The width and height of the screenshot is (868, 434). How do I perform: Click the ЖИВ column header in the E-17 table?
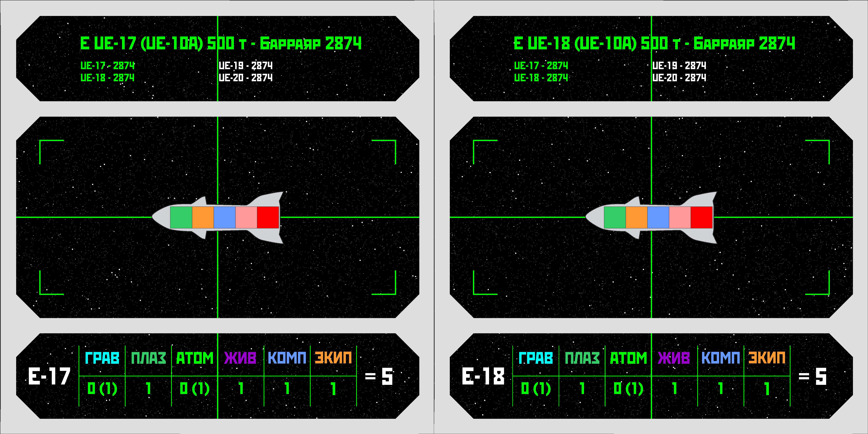(x=240, y=358)
